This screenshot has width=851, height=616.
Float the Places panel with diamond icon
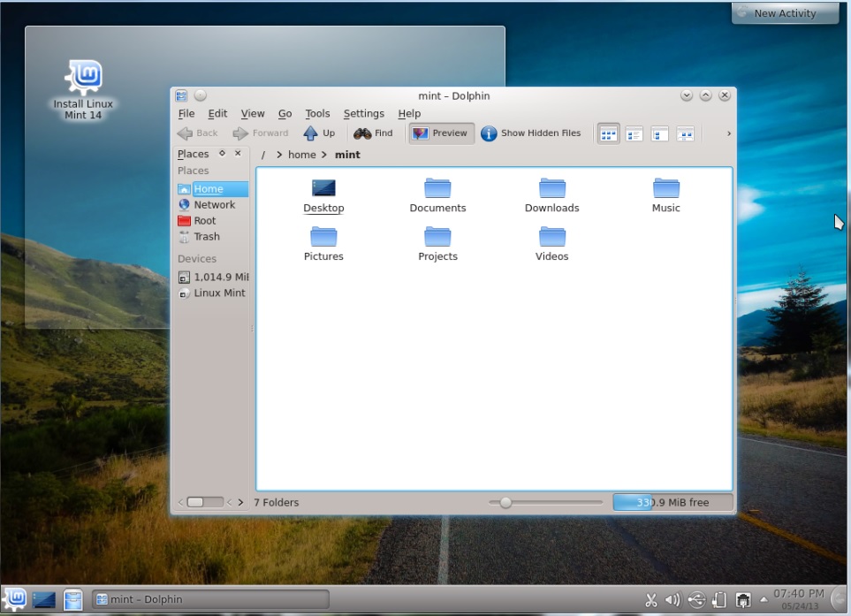pyautogui.click(x=222, y=154)
